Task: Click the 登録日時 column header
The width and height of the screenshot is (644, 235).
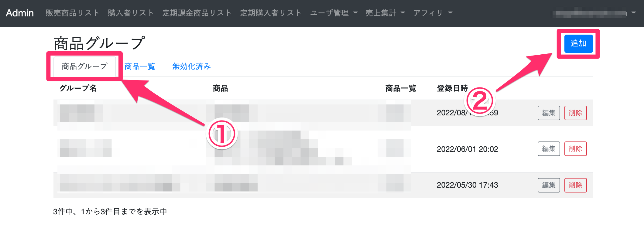Action: 452,88
